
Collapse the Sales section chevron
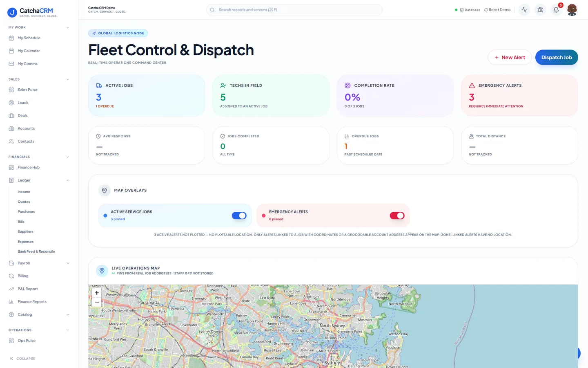68,79
